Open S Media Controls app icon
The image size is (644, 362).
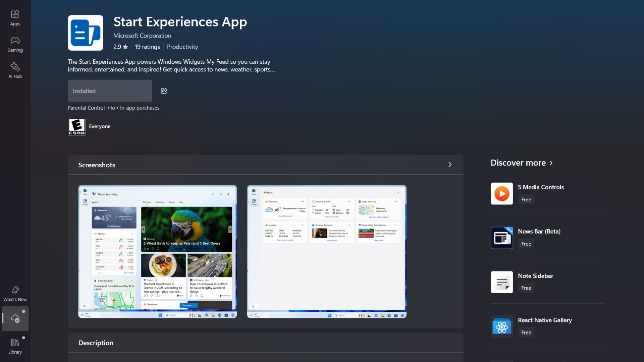coord(502,193)
